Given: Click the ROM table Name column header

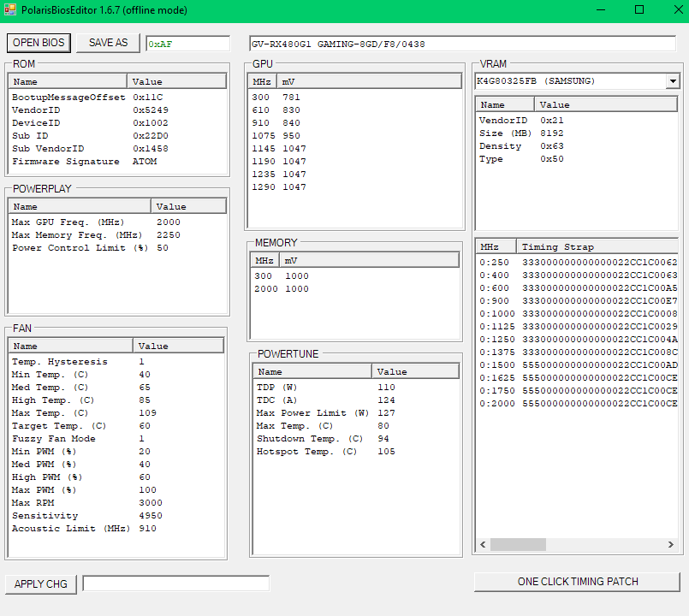Looking at the screenshot, I should click(x=68, y=82).
